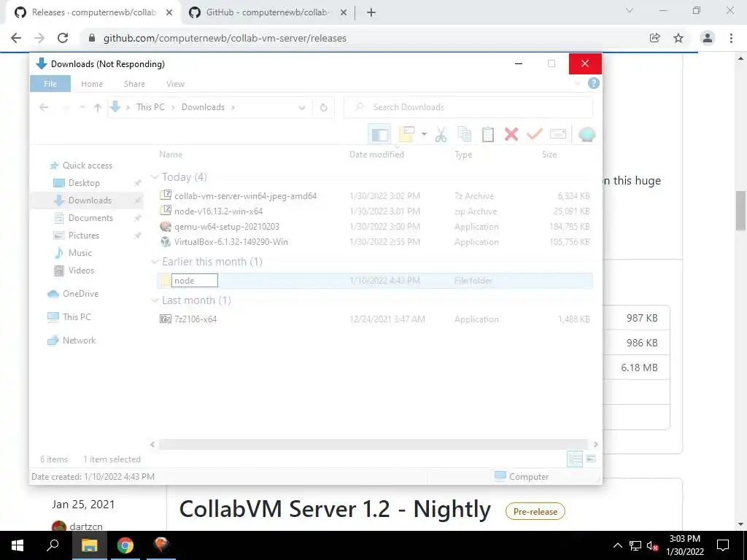Open dartzcn's profile link

point(86,526)
